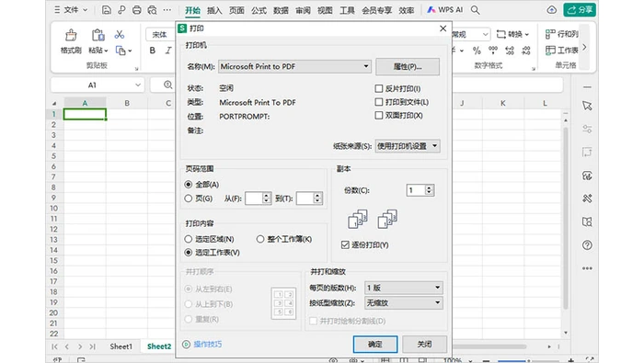Click the save icon in quick toolbar
Image resolution: width=644 pixels, height=363 pixels.
pos(107,10)
